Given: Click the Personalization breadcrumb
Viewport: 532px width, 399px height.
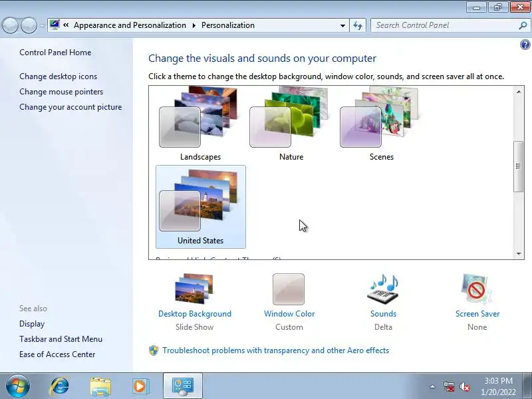Looking at the screenshot, I should click(x=228, y=25).
